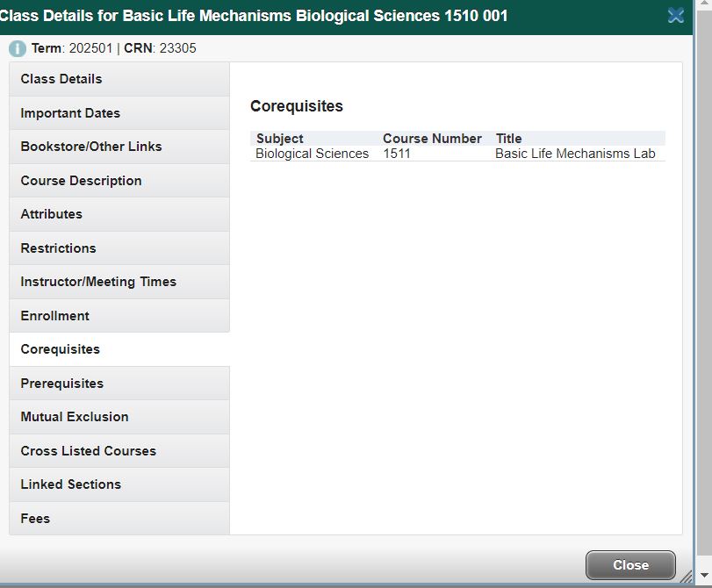
Task: Click the Course Number column header
Action: [x=432, y=139]
